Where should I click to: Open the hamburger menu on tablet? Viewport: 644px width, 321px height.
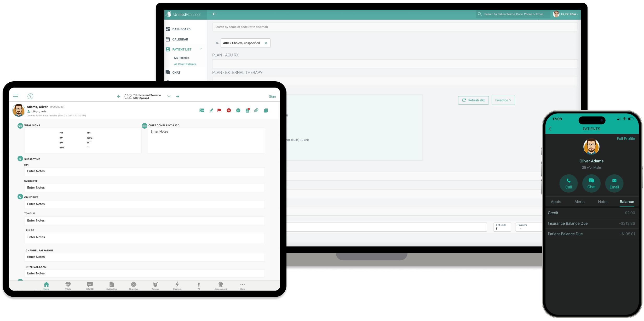[16, 96]
